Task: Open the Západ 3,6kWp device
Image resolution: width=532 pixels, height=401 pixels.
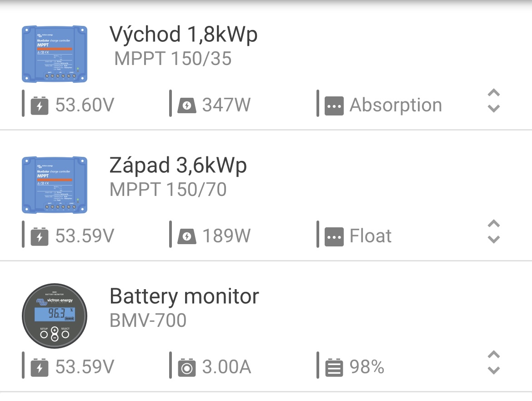Action: [x=178, y=165]
